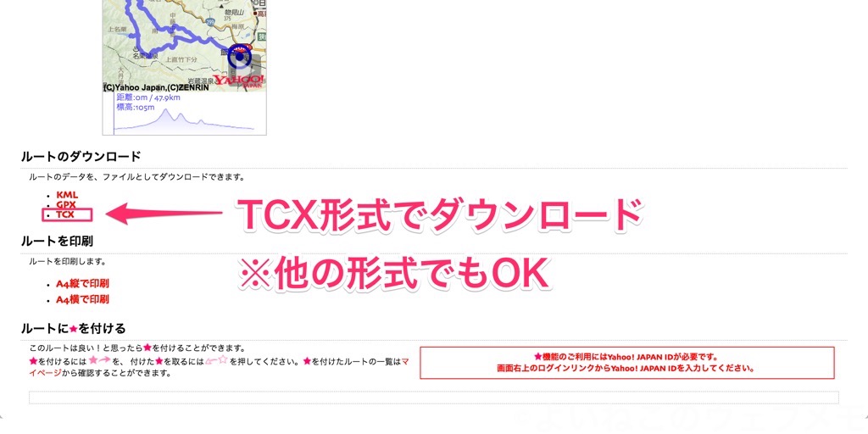868x434 pixels.
Task: Download the route as KML
Action: (67, 196)
